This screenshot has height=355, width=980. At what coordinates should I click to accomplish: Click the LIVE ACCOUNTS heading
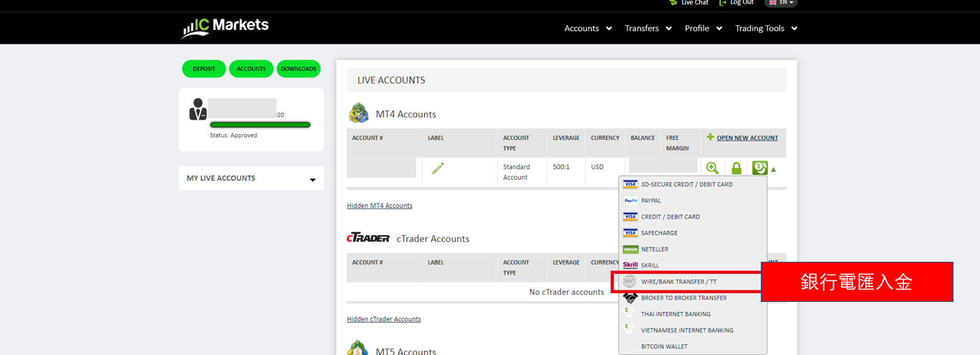pos(391,80)
